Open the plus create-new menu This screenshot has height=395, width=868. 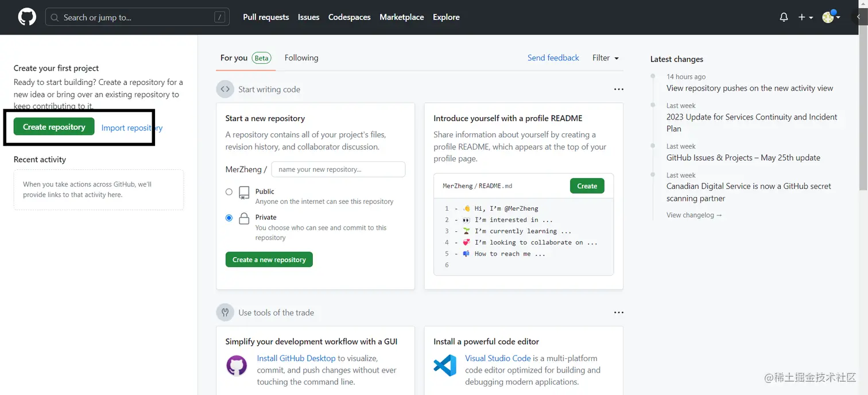point(805,17)
